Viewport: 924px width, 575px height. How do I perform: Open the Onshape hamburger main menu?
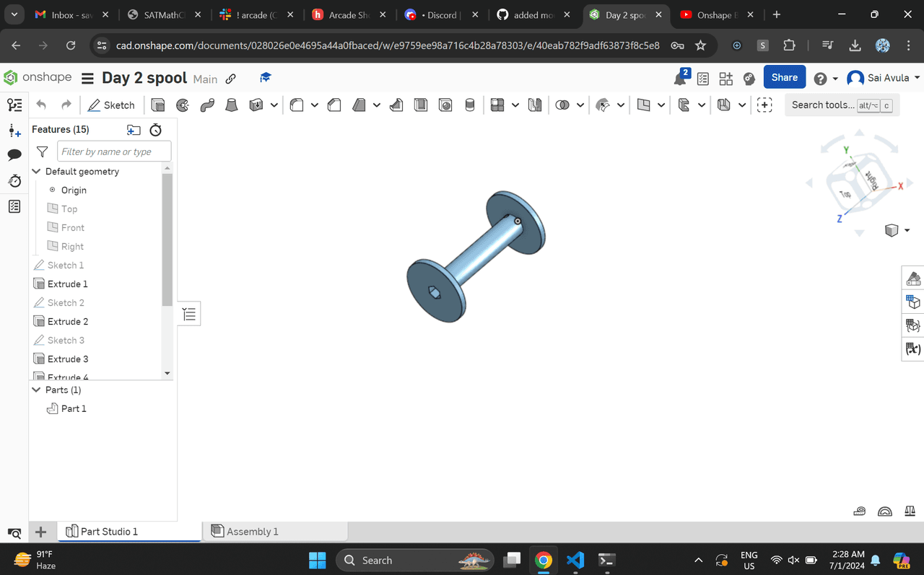pyautogui.click(x=87, y=79)
